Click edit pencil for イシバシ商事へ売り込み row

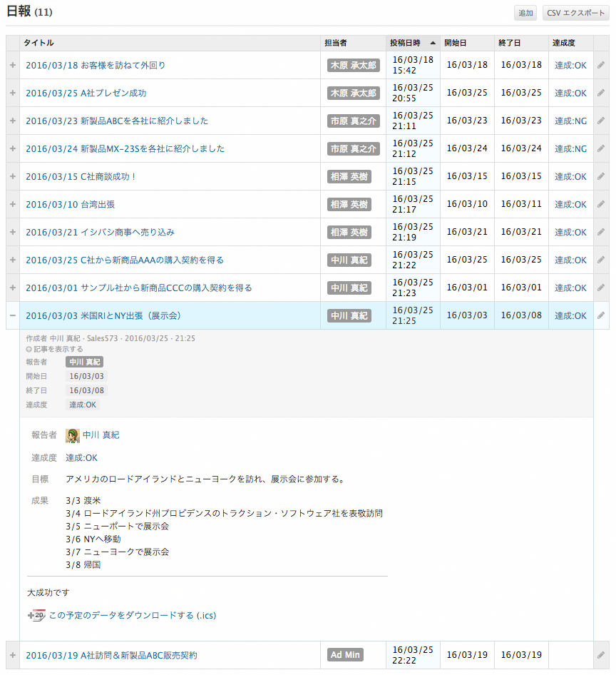point(601,232)
